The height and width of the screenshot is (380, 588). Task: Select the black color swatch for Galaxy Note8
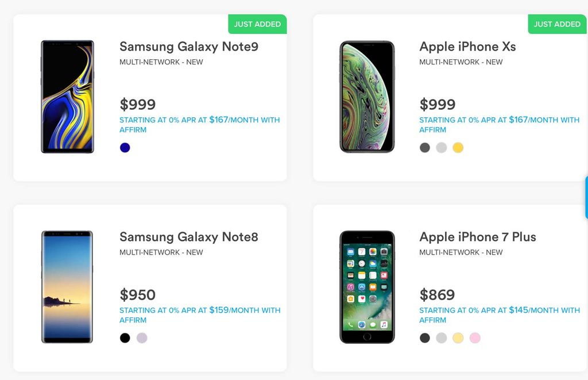(124, 337)
